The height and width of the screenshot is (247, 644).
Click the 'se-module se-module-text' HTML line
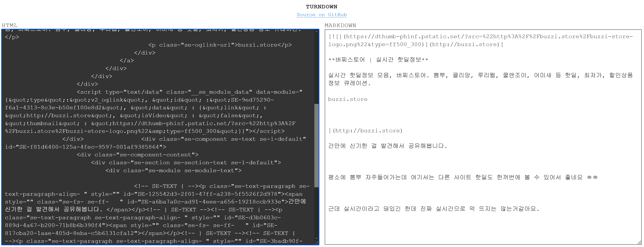click(x=173, y=170)
